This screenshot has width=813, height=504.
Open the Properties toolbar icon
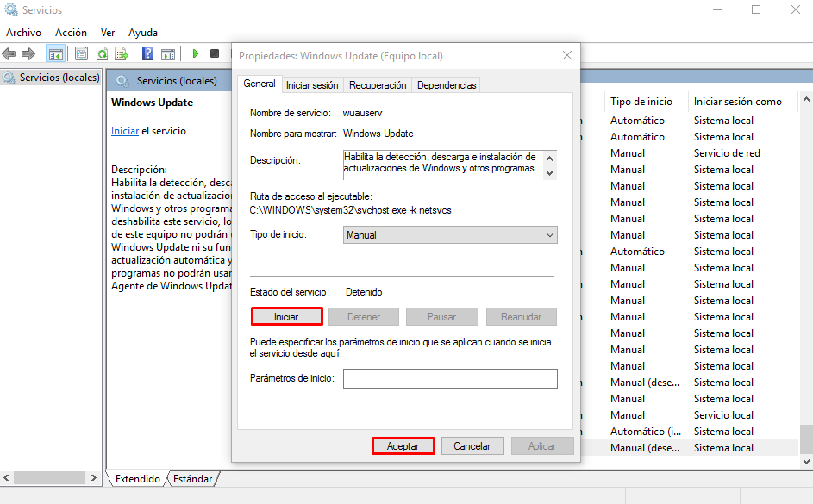click(81, 53)
